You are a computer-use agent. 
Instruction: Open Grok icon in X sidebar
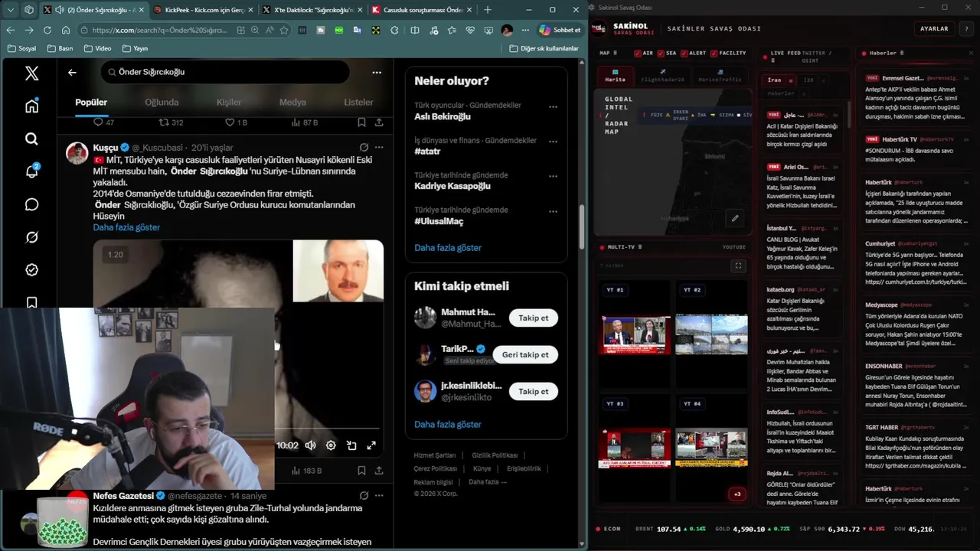31,237
